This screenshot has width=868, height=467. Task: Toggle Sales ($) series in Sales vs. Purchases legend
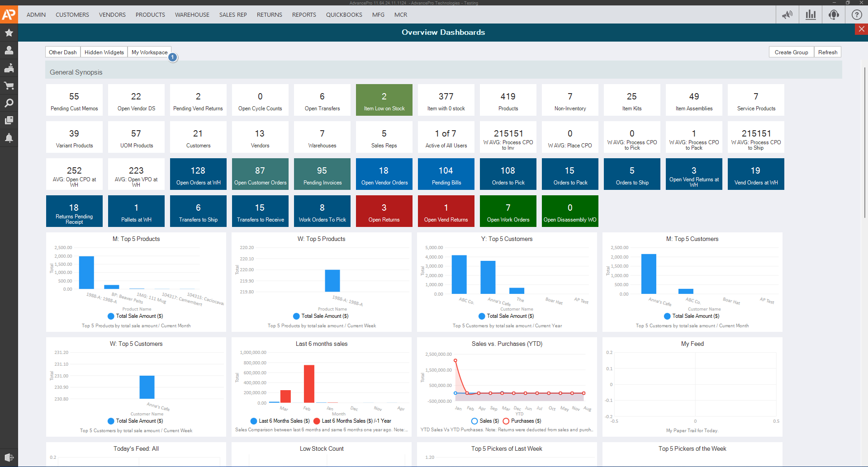click(485, 421)
